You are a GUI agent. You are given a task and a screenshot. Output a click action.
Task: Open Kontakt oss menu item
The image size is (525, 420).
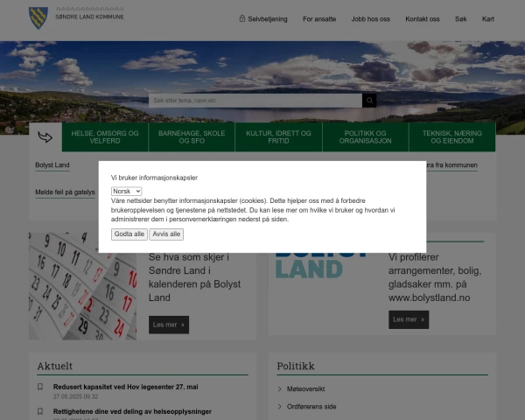423,19
